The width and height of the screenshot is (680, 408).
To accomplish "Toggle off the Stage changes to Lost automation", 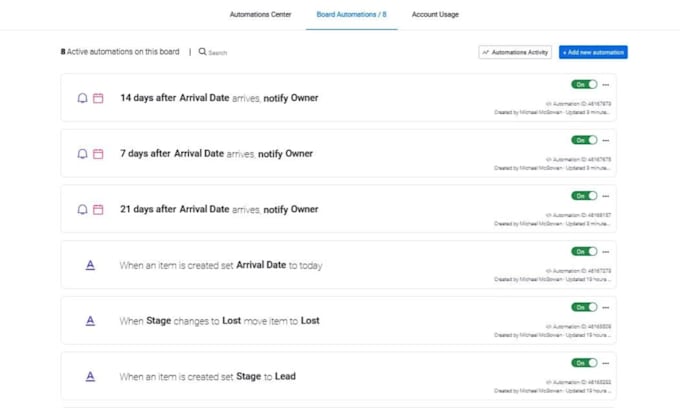I will (x=584, y=307).
